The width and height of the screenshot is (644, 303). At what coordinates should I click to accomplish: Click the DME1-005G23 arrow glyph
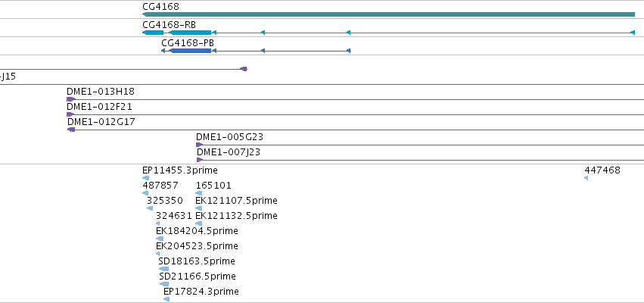(x=200, y=145)
